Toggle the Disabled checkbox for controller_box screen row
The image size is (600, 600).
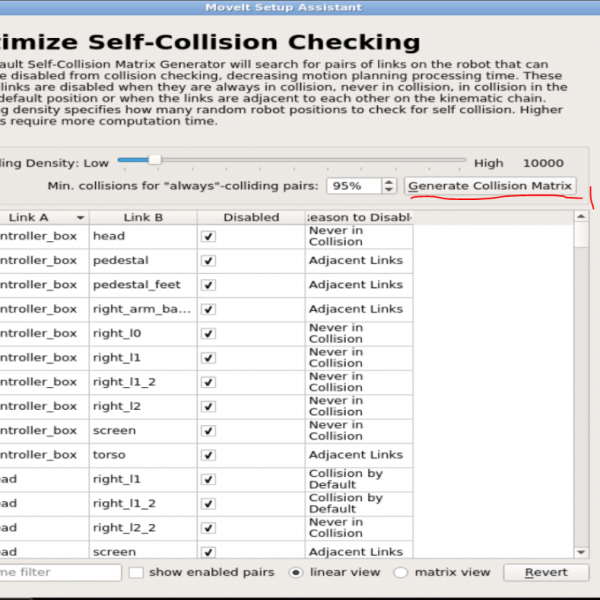click(x=209, y=431)
